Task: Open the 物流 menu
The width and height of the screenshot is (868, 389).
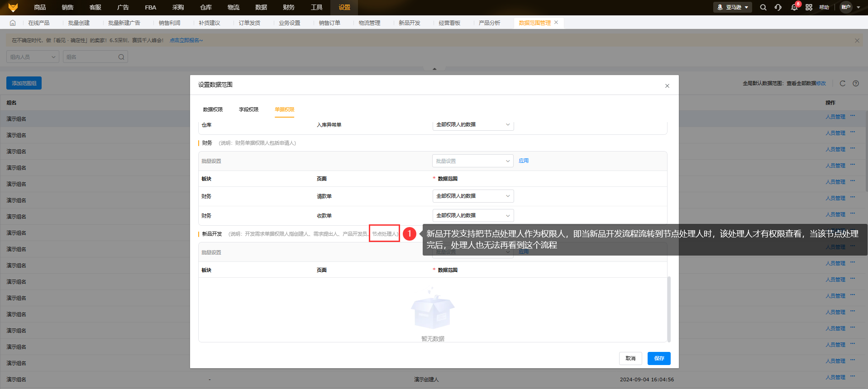Action: pos(234,7)
